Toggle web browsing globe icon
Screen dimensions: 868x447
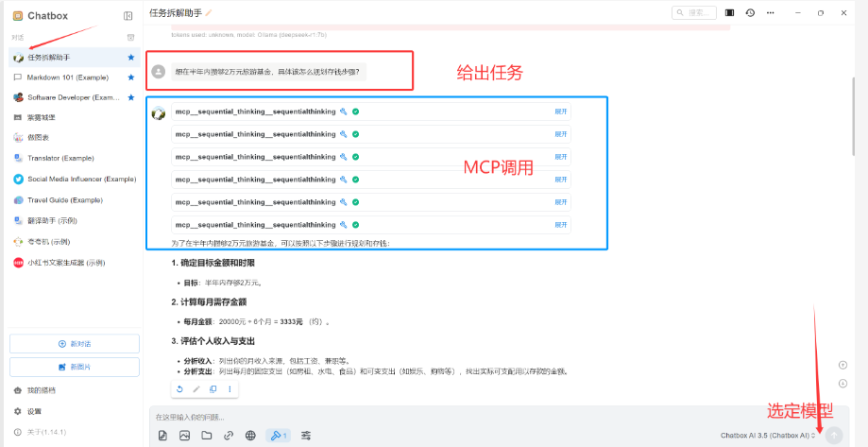point(250,436)
